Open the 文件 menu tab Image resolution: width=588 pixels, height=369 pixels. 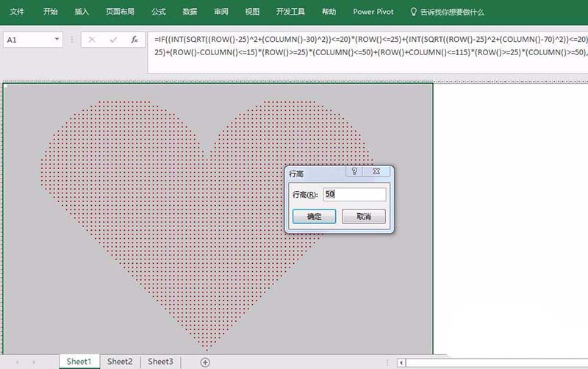point(17,12)
